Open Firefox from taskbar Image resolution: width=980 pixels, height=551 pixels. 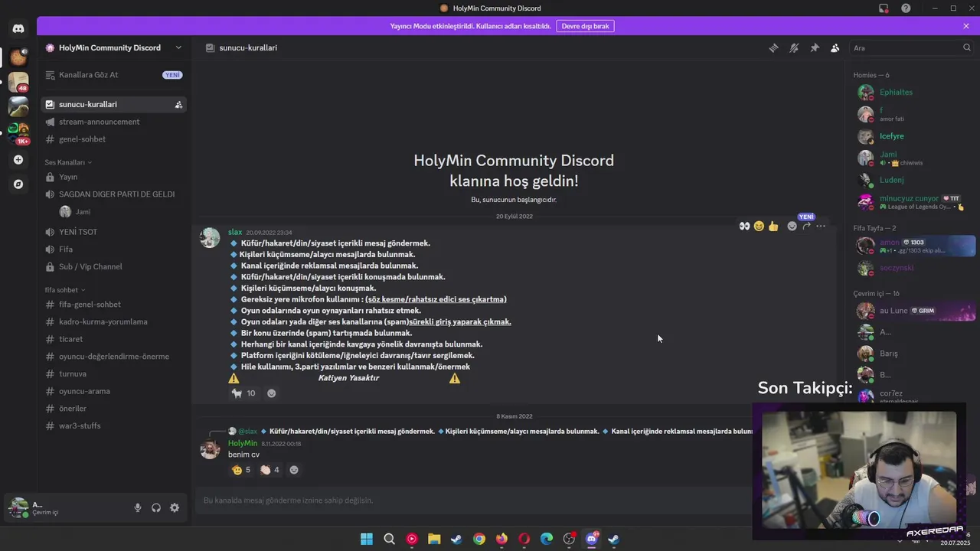pos(501,539)
